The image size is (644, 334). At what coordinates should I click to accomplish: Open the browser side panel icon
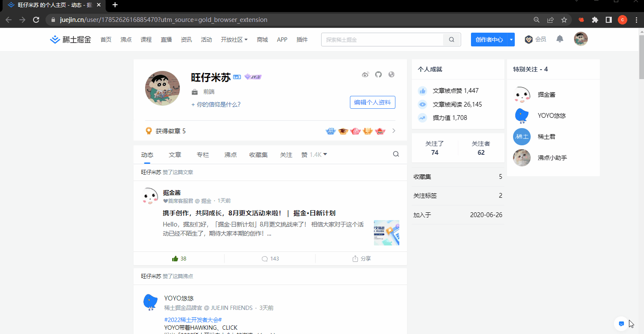(x=608, y=20)
